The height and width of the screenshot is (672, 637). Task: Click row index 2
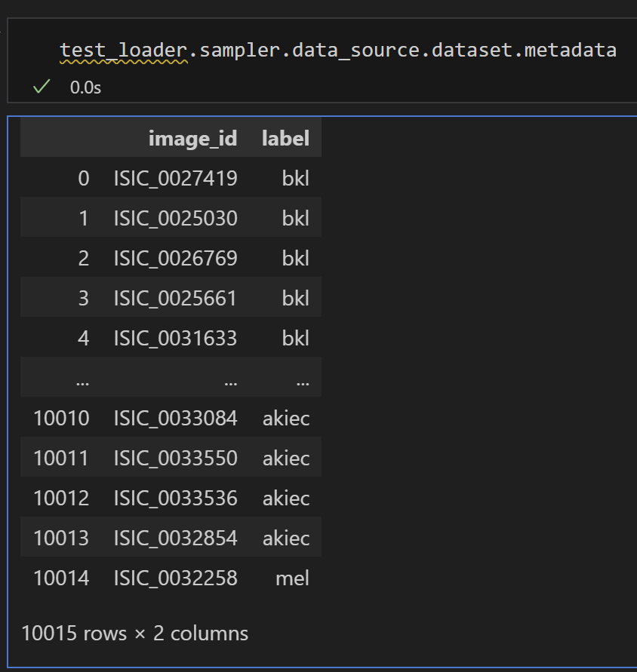84,258
